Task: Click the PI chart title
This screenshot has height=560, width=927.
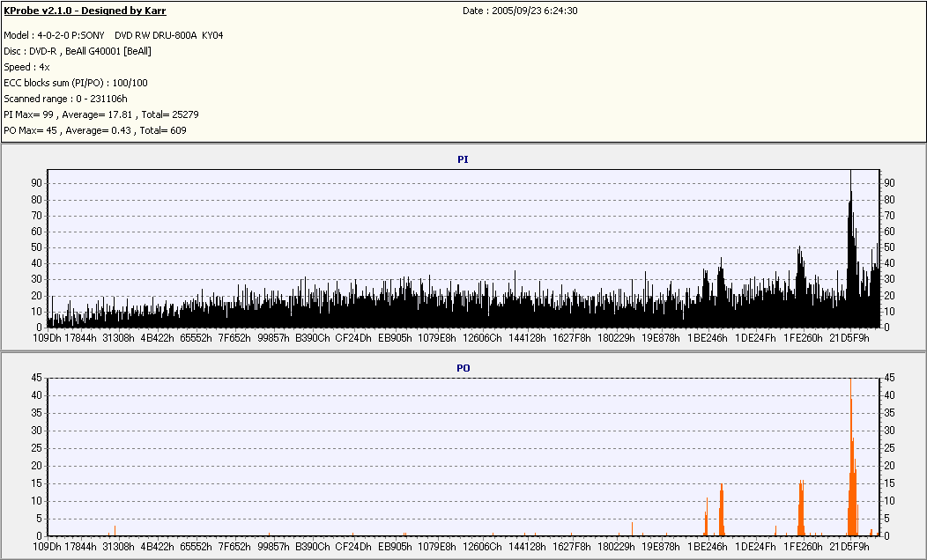Action: [x=463, y=159]
